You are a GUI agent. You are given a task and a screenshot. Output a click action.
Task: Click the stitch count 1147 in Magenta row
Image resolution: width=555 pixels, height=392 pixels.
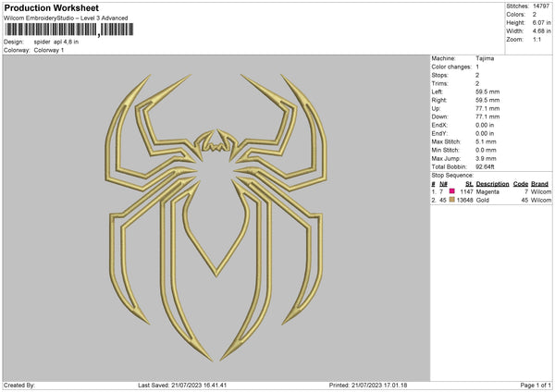466,191
